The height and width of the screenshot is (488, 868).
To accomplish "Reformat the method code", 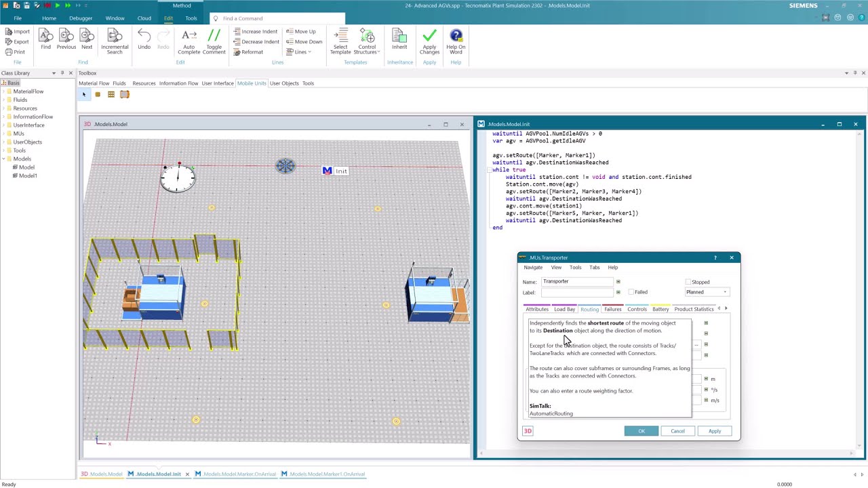I will [x=248, y=52].
